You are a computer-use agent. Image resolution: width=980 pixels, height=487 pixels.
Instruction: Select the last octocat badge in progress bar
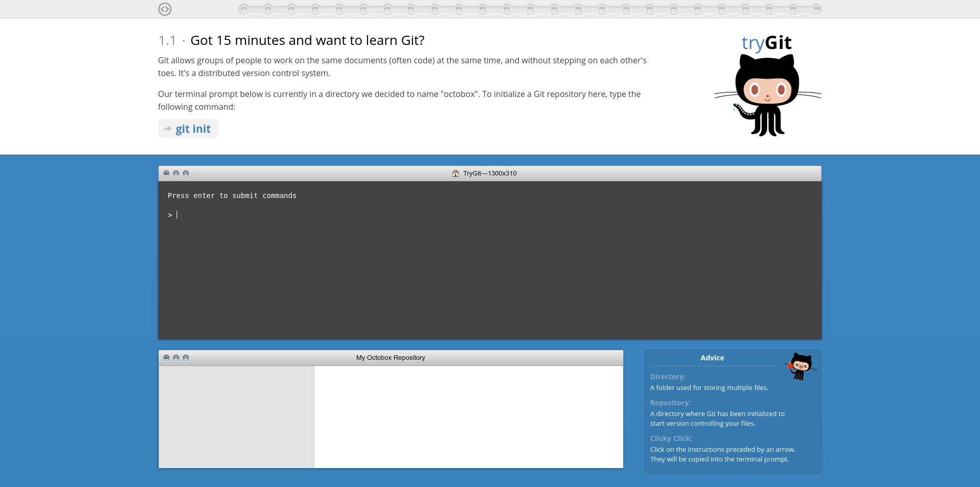[817, 9]
